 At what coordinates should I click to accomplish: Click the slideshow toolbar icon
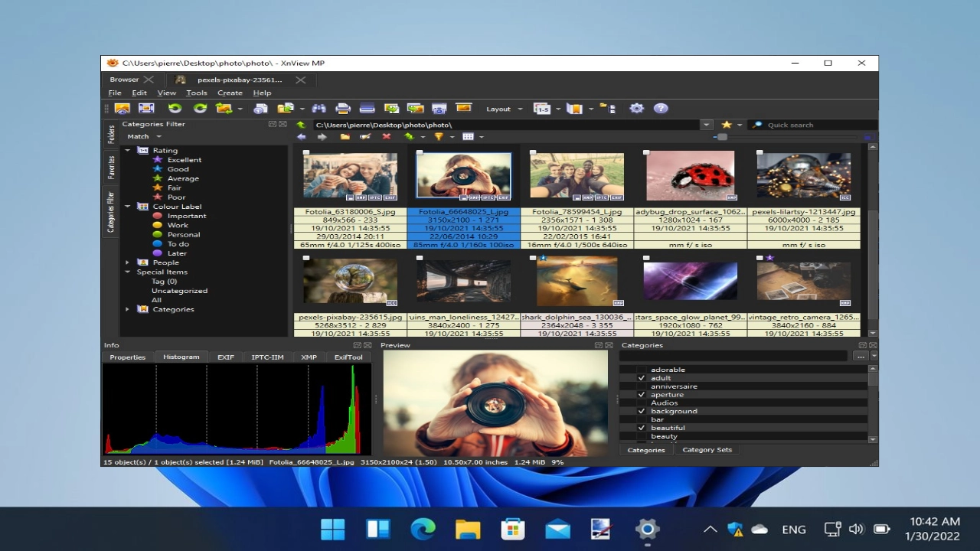[x=463, y=109]
